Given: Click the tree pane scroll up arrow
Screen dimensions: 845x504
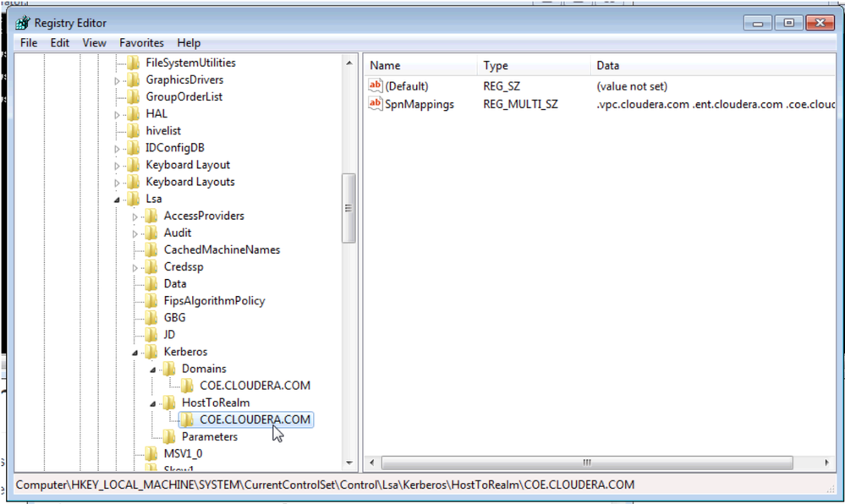Looking at the screenshot, I should click(349, 63).
